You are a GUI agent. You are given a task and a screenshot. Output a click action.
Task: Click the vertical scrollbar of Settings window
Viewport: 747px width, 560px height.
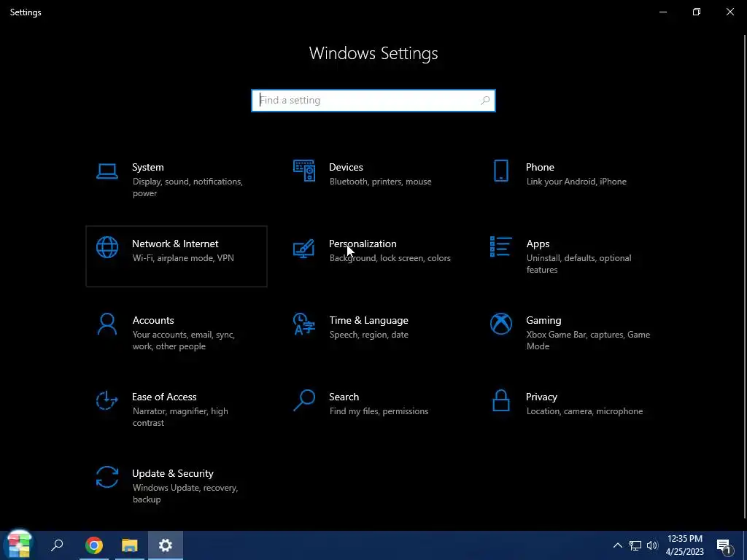tap(745, 276)
